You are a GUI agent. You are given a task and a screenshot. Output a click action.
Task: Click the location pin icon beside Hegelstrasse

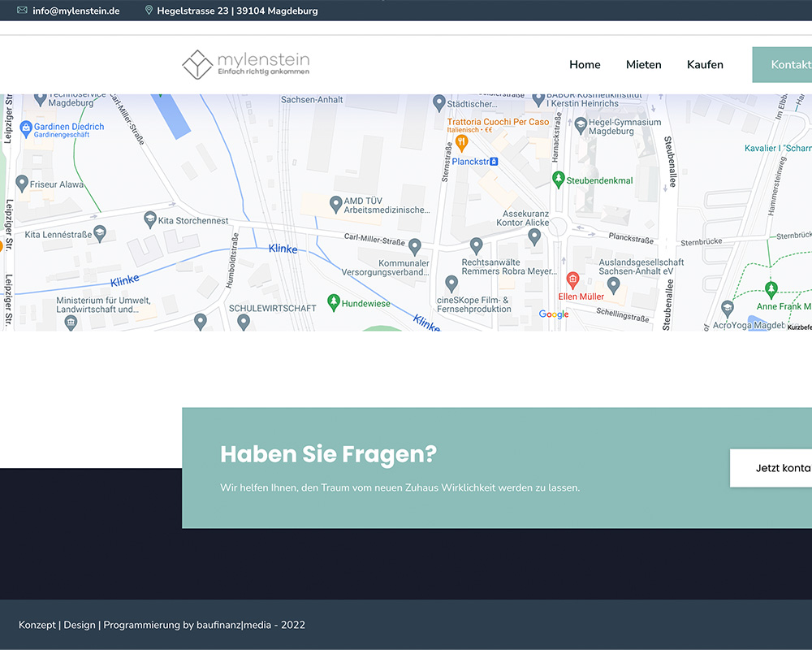[x=149, y=10]
